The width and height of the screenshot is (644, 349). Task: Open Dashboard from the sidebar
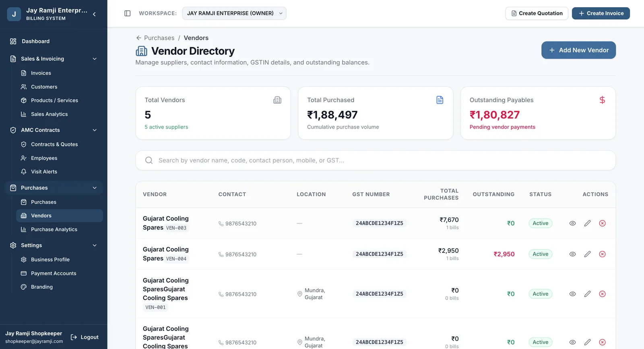click(54, 41)
